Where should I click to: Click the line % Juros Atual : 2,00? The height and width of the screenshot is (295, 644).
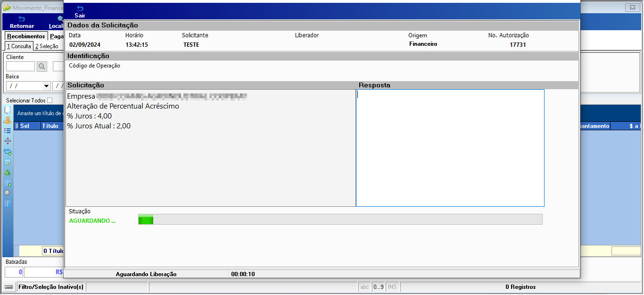tap(99, 126)
